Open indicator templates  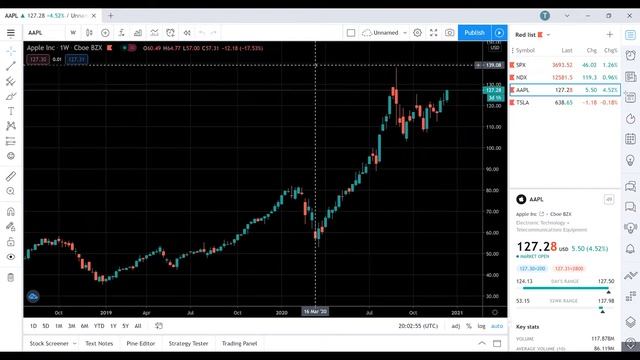(154, 33)
